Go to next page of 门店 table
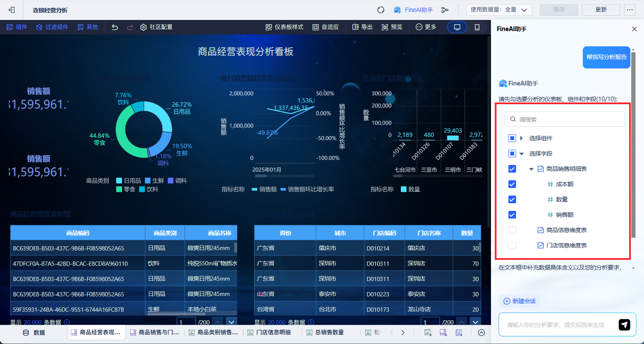 (475, 322)
